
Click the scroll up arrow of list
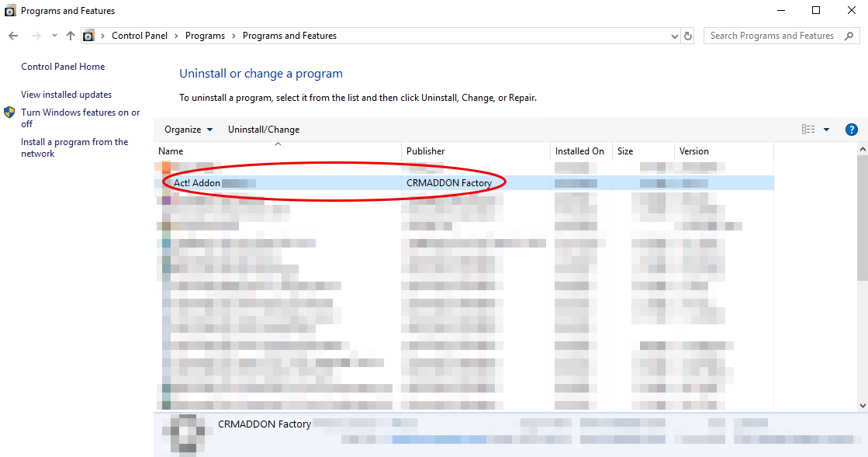point(863,149)
